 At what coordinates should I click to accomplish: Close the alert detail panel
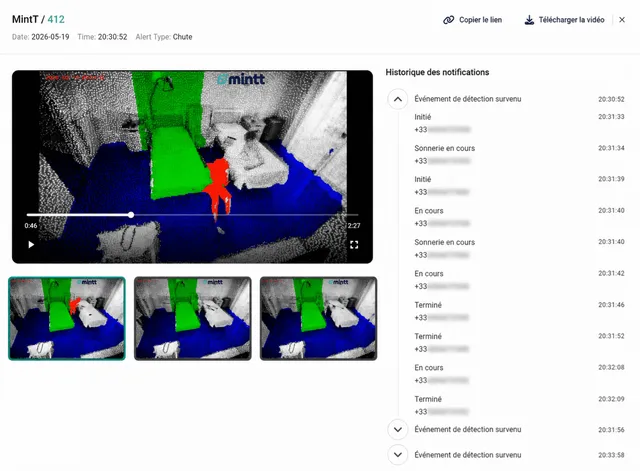click(622, 20)
